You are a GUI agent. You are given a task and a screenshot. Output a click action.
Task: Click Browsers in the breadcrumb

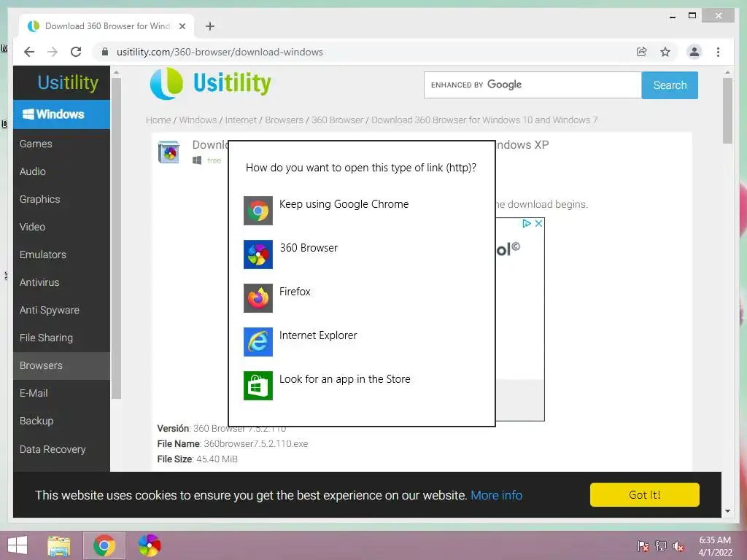click(284, 120)
